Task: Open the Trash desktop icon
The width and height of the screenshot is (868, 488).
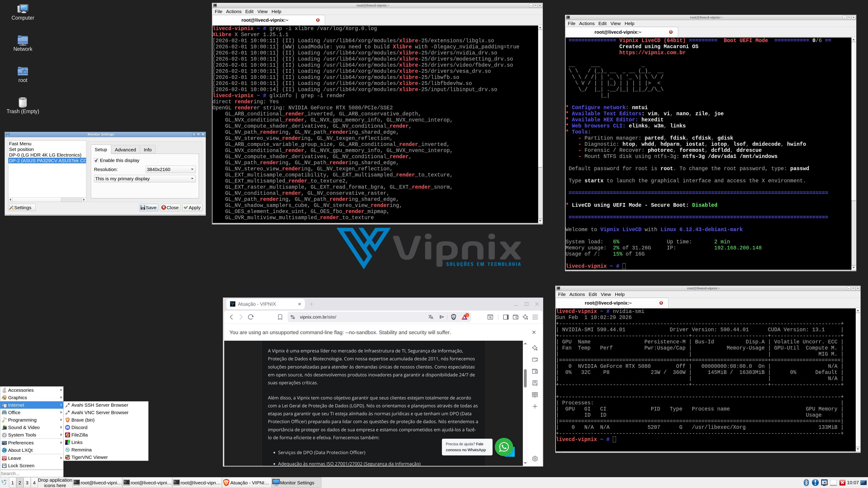Action: (23, 106)
